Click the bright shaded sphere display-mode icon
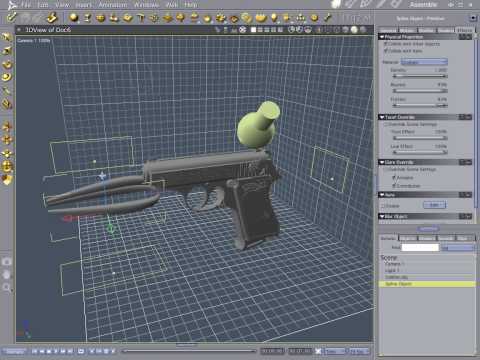Viewport: 480px width, 360px height. pos(354,30)
